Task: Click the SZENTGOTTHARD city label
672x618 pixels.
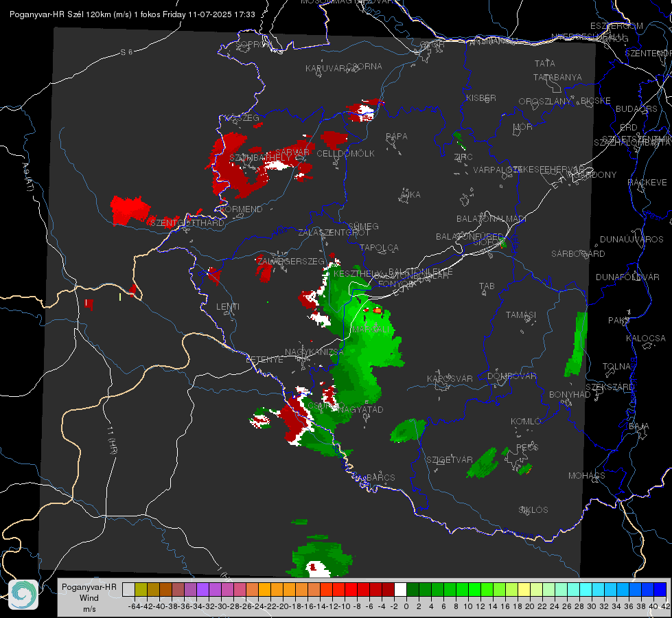Action: (x=187, y=223)
